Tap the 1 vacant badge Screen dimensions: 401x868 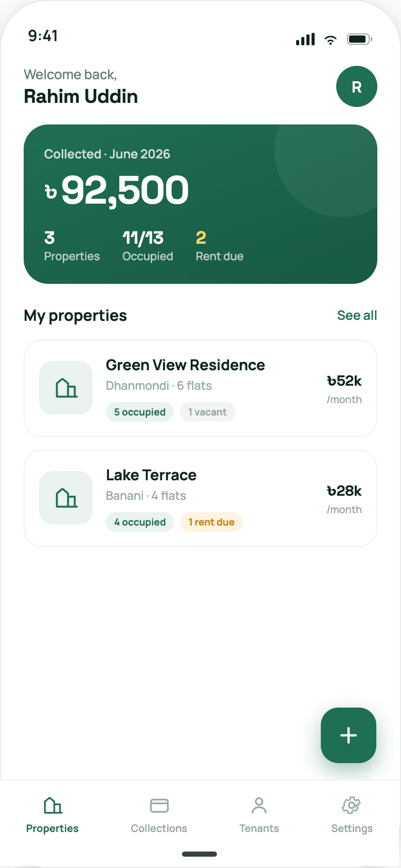pyautogui.click(x=208, y=412)
